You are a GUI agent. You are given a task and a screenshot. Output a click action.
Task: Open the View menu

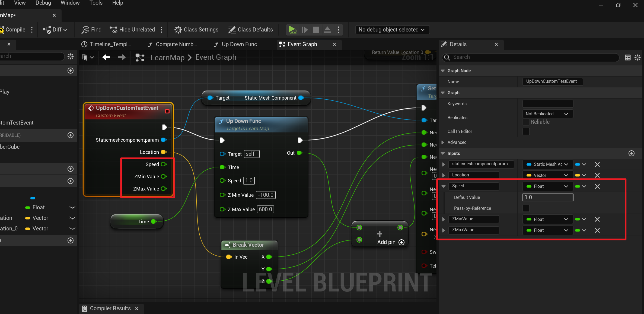[x=20, y=3]
